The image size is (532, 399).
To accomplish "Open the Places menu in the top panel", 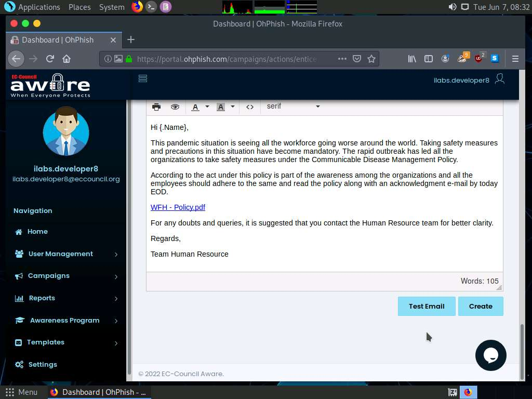I will click(x=79, y=7).
